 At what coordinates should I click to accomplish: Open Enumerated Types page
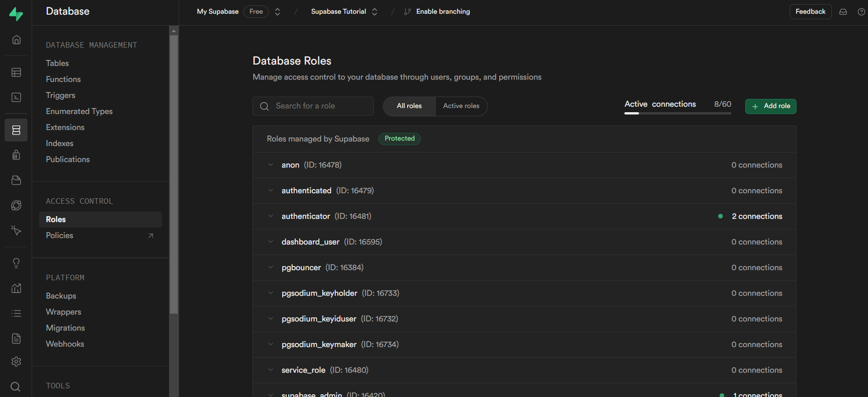point(79,111)
